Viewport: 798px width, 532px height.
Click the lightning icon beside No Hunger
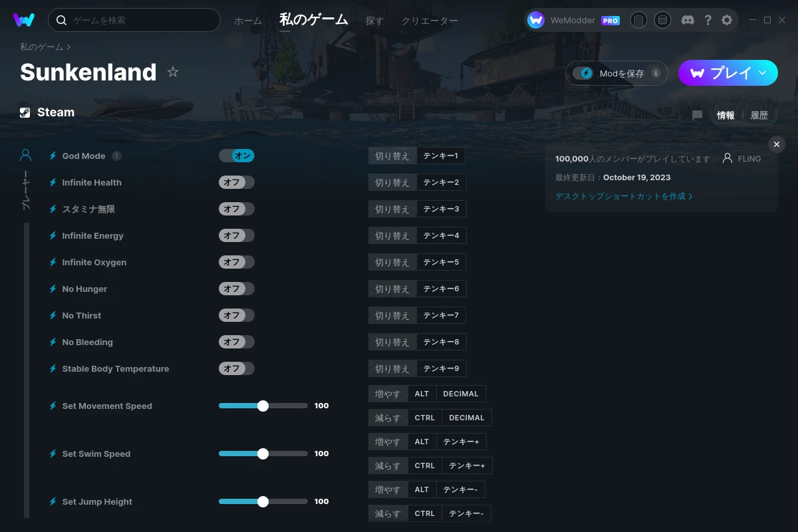(x=53, y=289)
